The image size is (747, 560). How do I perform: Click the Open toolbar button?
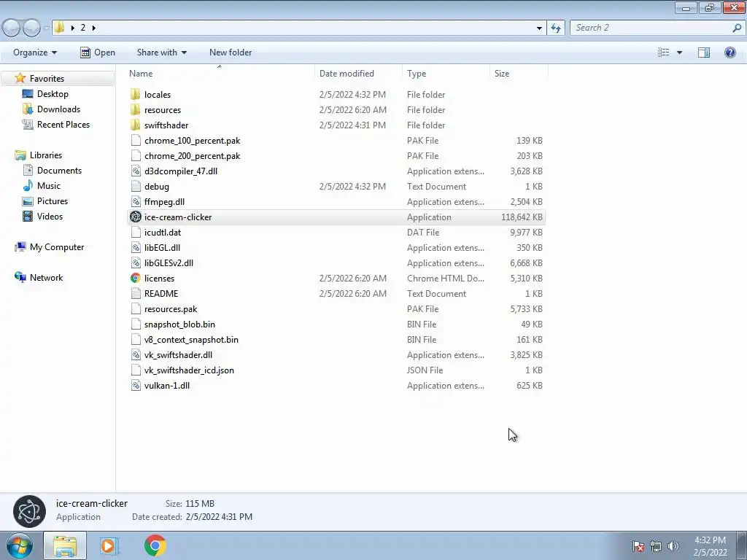(x=98, y=52)
